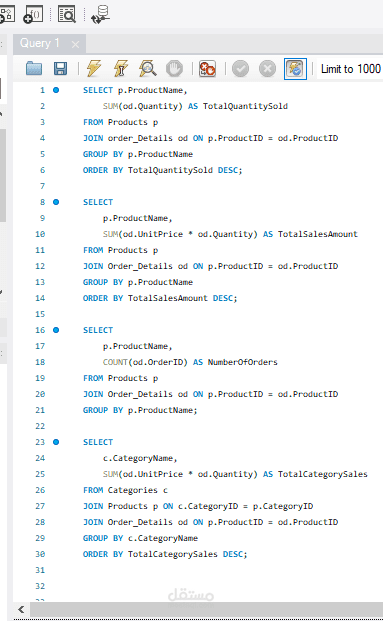
Task: Create a new function with the f() icon
Action: (x=33, y=14)
